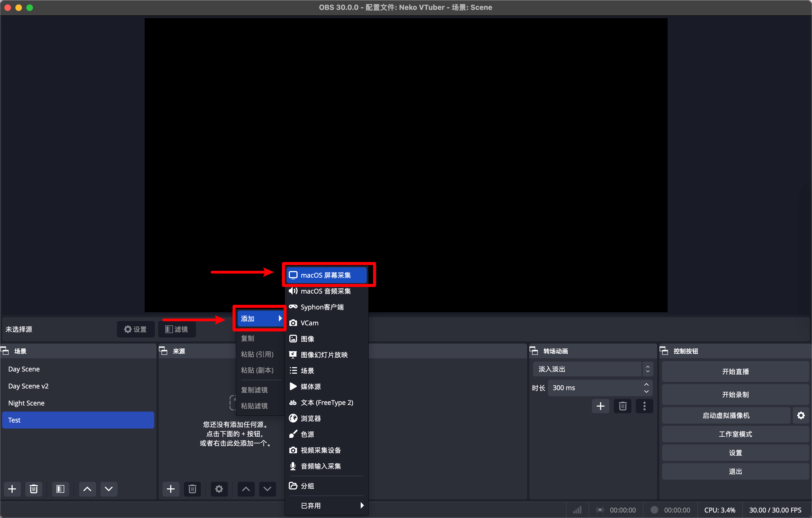Image resolution: width=812 pixels, height=518 pixels.
Task: Open source properties gear in sources toolbar
Action: point(219,489)
